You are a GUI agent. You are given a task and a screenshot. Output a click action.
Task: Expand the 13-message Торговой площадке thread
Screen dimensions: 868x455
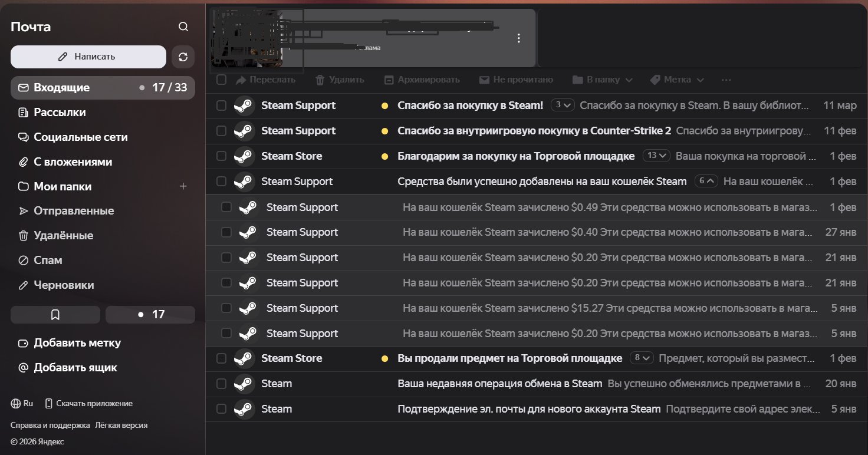656,156
